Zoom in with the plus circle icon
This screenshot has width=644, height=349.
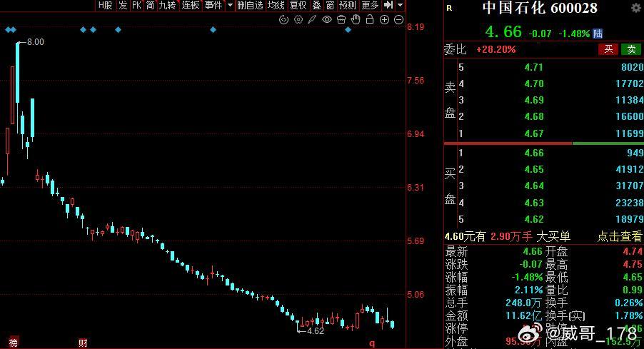coord(384,20)
